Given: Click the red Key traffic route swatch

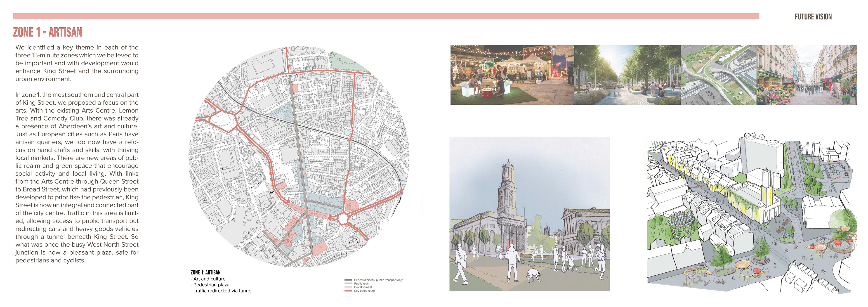Looking at the screenshot, I should 348,290.
